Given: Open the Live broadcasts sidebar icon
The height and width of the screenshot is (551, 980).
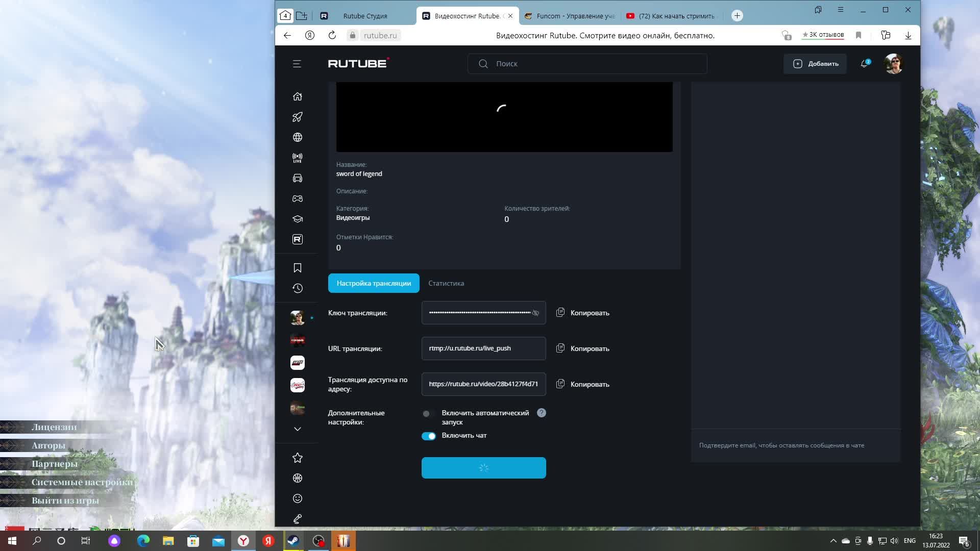Looking at the screenshot, I should [297, 158].
